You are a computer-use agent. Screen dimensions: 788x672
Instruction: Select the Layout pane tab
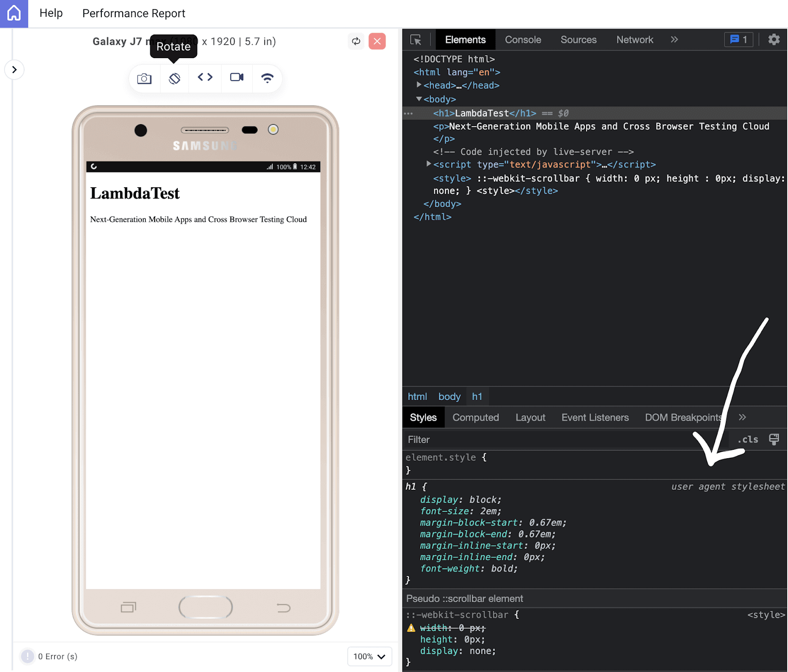[530, 417]
